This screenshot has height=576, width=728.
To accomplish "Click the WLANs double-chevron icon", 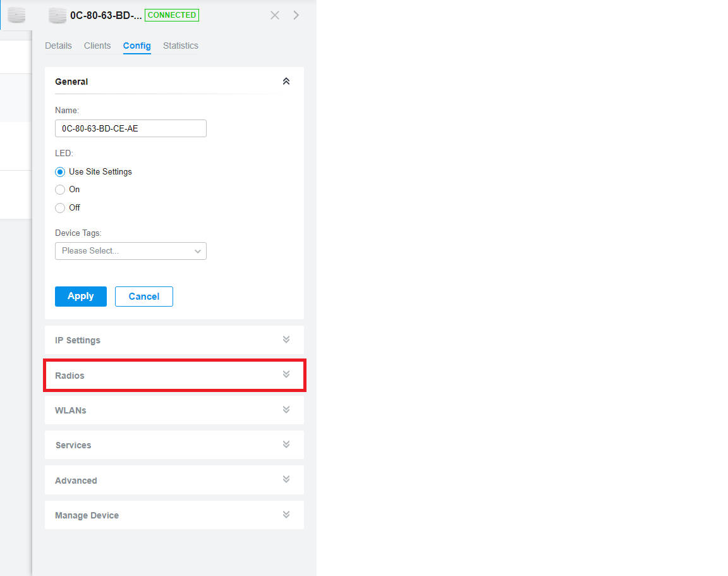I will point(286,410).
